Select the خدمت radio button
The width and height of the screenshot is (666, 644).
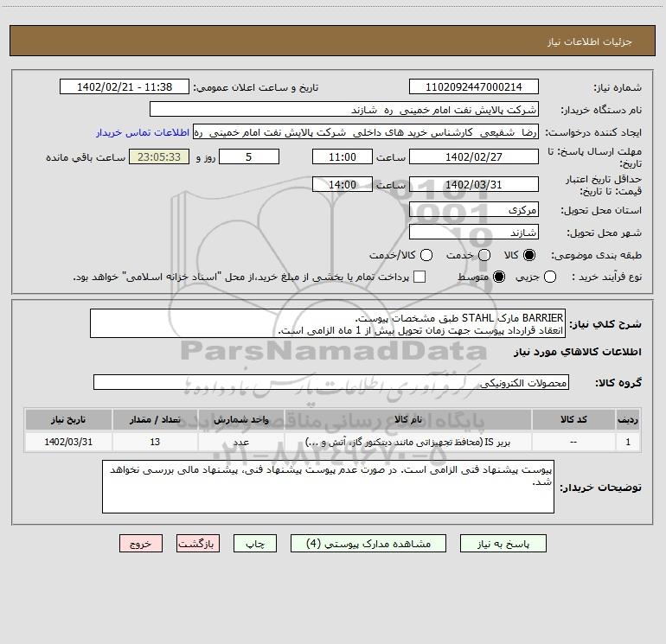point(484,255)
